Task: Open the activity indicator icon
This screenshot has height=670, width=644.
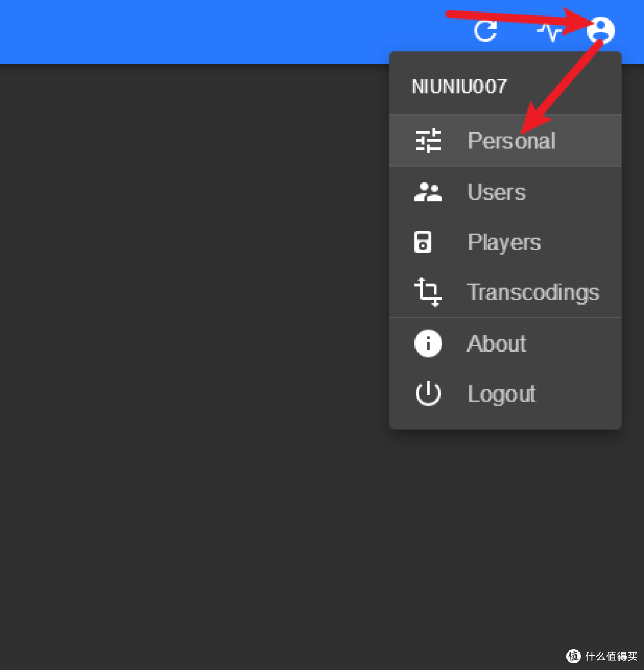Action: 549,32
